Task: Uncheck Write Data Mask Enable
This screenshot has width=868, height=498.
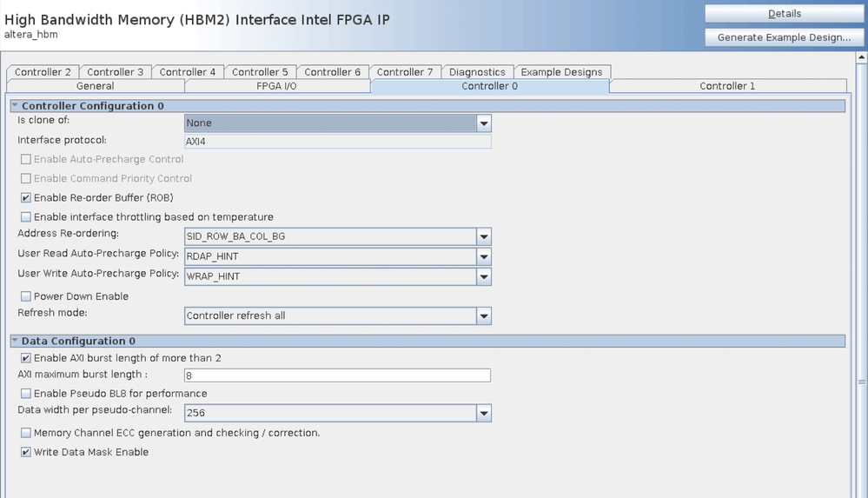Action: coord(25,453)
